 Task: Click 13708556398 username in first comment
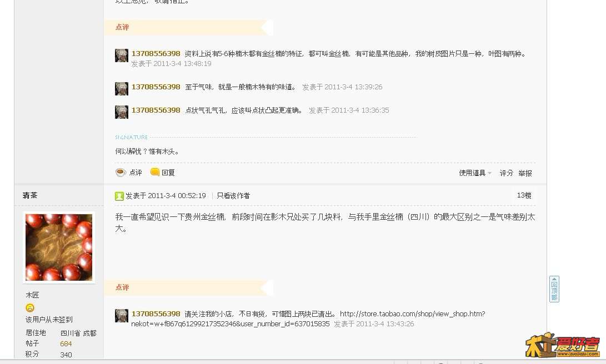click(156, 53)
